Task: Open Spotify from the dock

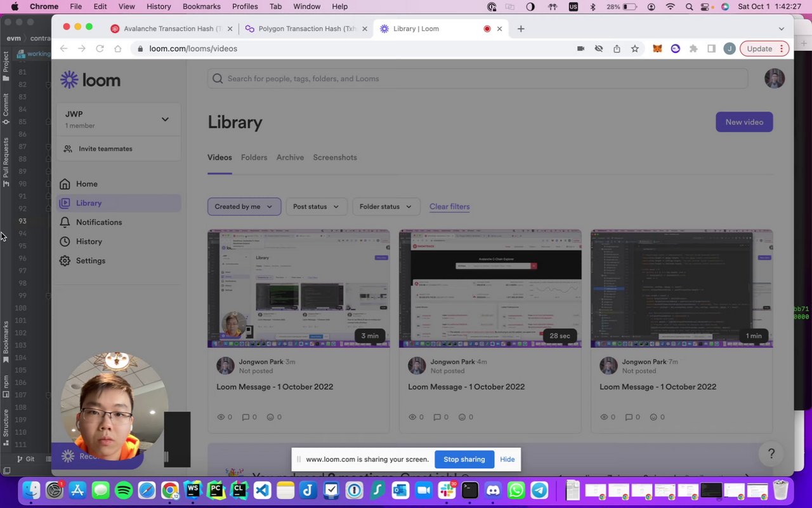Action: pyautogui.click(x=124, y=490)
